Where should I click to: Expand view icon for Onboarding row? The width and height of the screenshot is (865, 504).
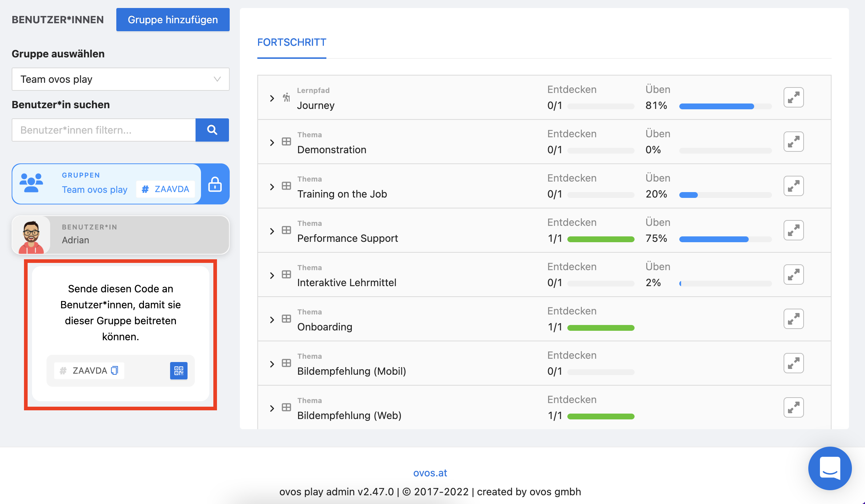(x=793, y=319)
